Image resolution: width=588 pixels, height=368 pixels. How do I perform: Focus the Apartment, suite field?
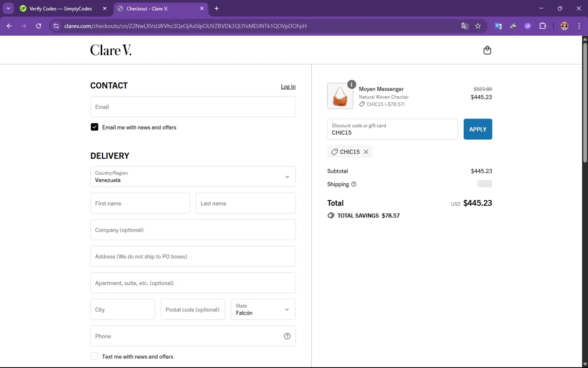coord(193,283)
